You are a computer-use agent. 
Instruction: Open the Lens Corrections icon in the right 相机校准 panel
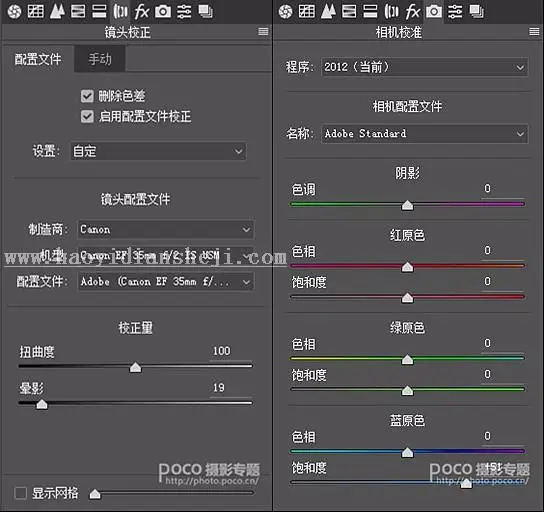pos(391,11)
